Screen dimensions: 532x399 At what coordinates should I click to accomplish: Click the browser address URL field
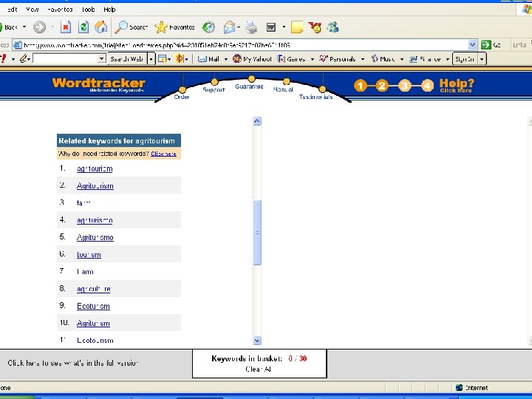point(245,45)
